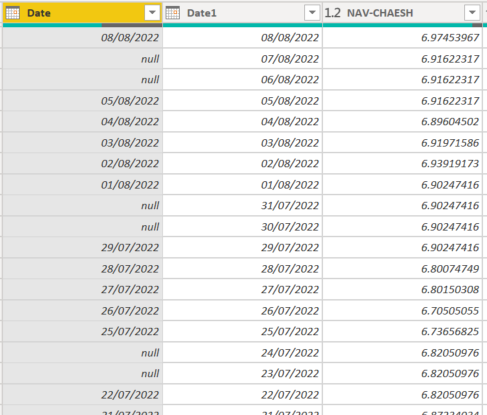Select NAV-CHAESH value 6.93919173
Viewport: 487px width, 415px height.
coord(402,164)
